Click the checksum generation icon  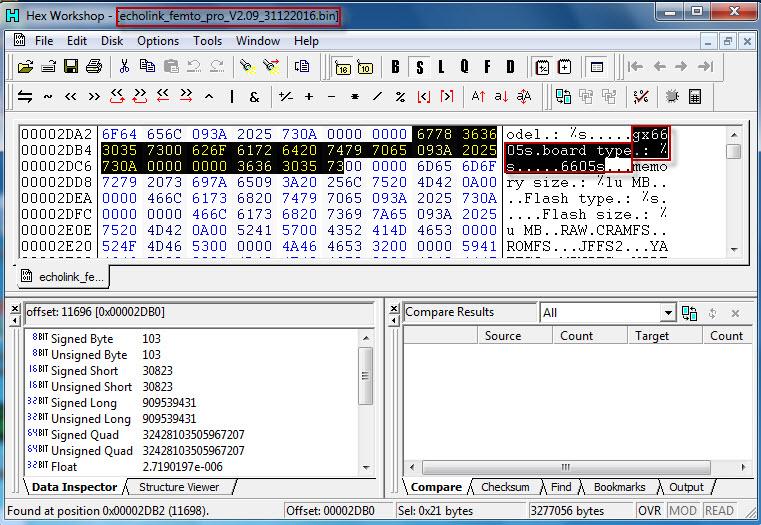(x=641, y=97)
